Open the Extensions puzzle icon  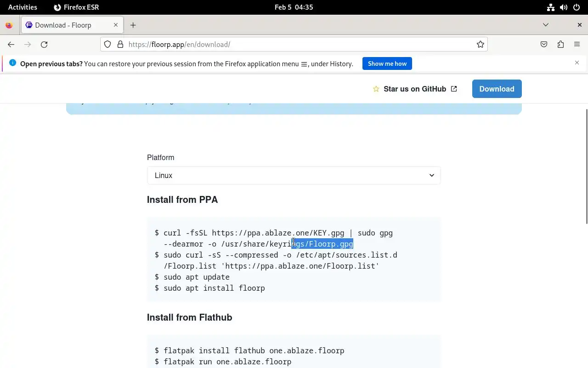560,44
